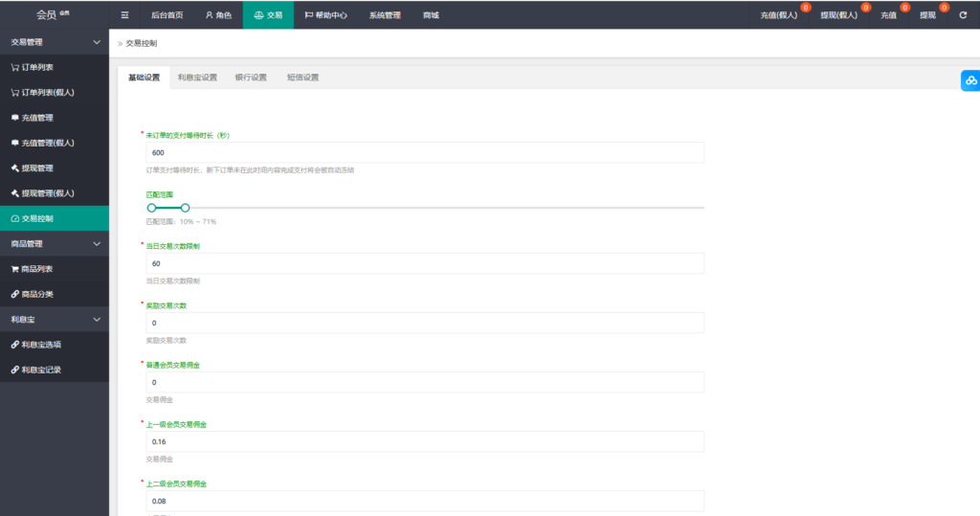Click the right handle of 匹配范围 slider
Screen dimensions: 980x516
click(x=186, y=207)
